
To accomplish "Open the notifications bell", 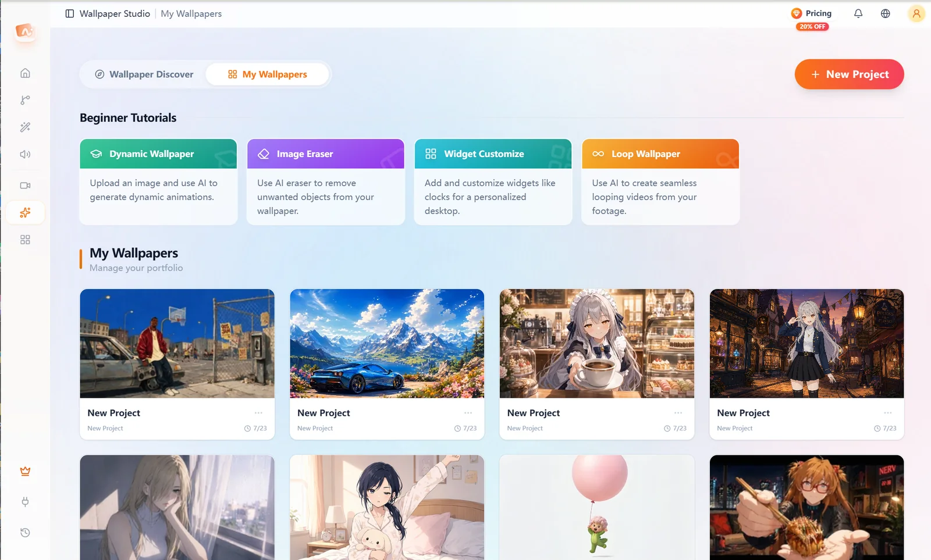I will 858,13.
